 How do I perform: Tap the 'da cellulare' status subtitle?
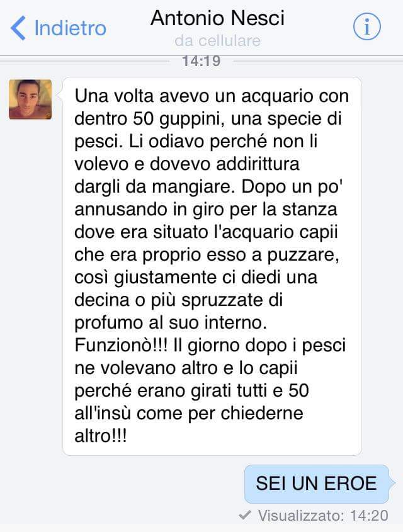[x=217, y=41]
